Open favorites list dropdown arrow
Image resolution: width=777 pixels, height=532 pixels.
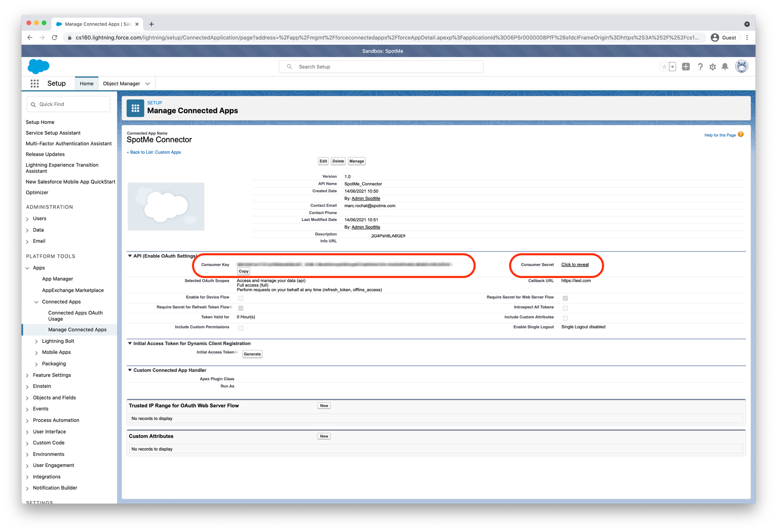coord(672,67)
